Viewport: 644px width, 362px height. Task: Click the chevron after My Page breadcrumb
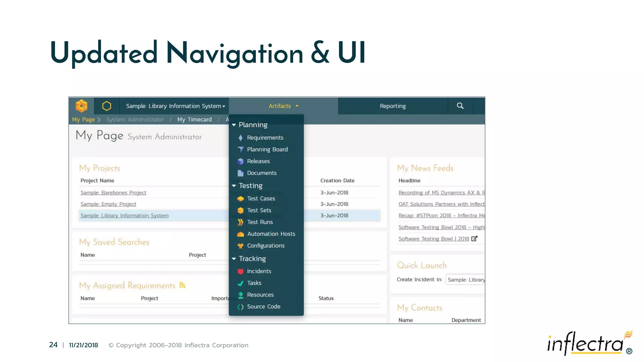99,120
